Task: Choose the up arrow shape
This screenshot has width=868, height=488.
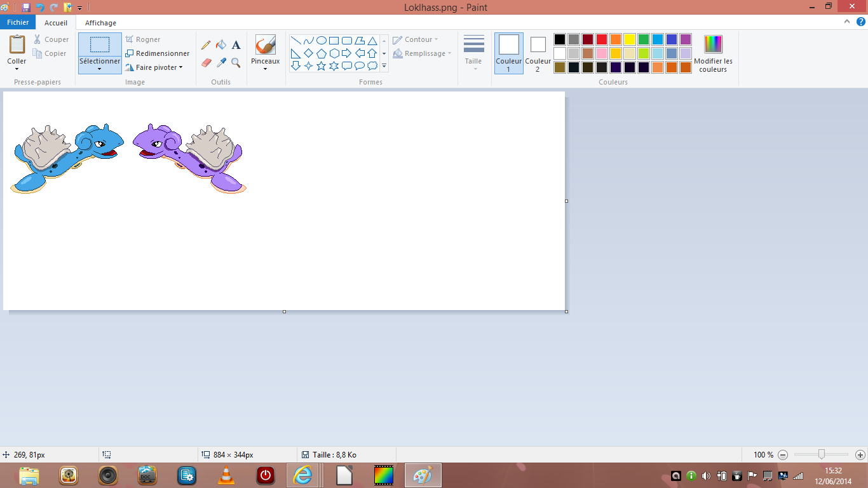Action: (x=372, y=53)
